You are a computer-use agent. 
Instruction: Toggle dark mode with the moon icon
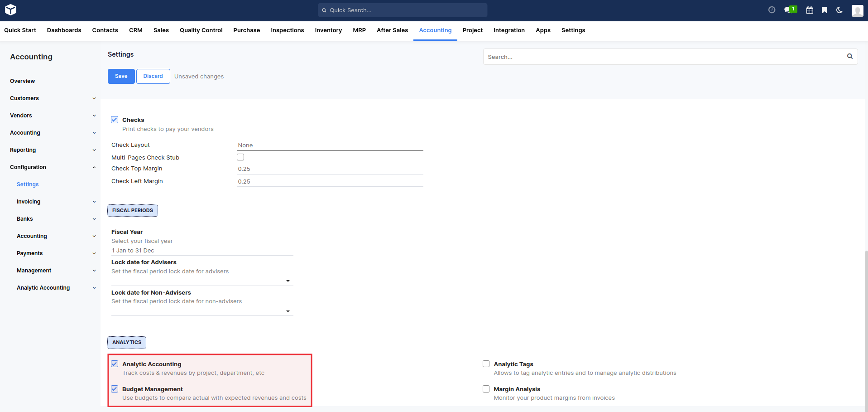(x=839, y=10)
